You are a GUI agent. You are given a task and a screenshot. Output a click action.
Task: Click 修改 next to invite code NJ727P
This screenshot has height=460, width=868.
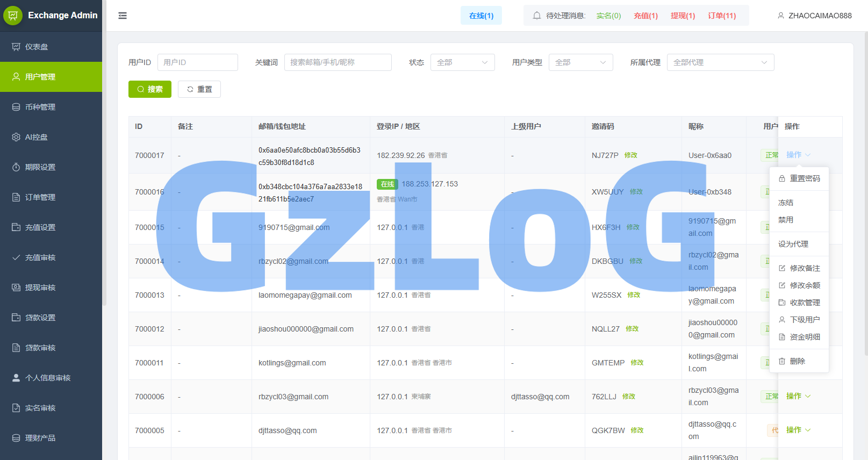631,155
